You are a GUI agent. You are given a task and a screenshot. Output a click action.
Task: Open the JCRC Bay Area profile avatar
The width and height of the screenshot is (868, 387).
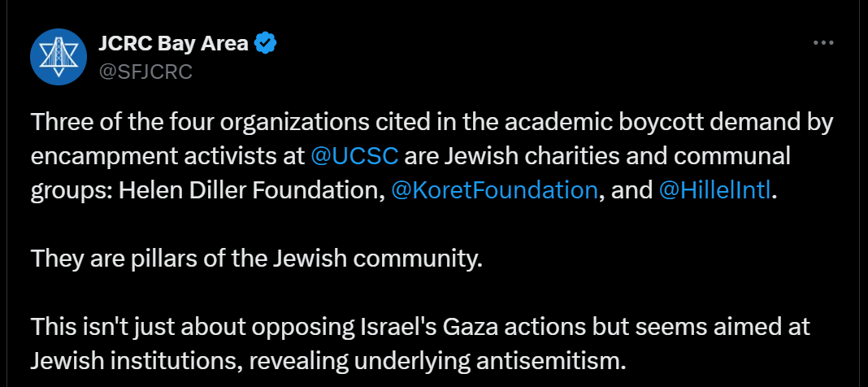(59, 56)
